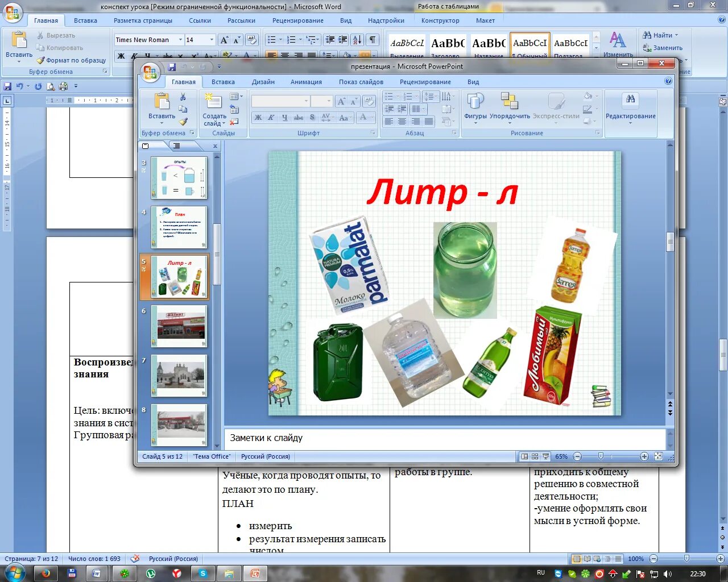This screenshot has width=728, height=582.
Task: Click the Word zoom out minus button
Action: pyautogui.click(x=653, y=559)
